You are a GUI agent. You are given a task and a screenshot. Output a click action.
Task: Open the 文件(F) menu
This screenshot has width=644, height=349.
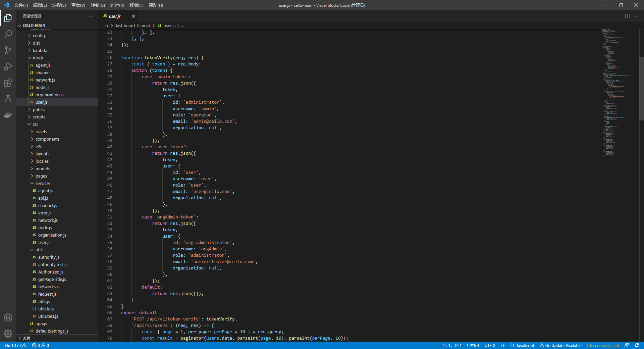(21, 5)
